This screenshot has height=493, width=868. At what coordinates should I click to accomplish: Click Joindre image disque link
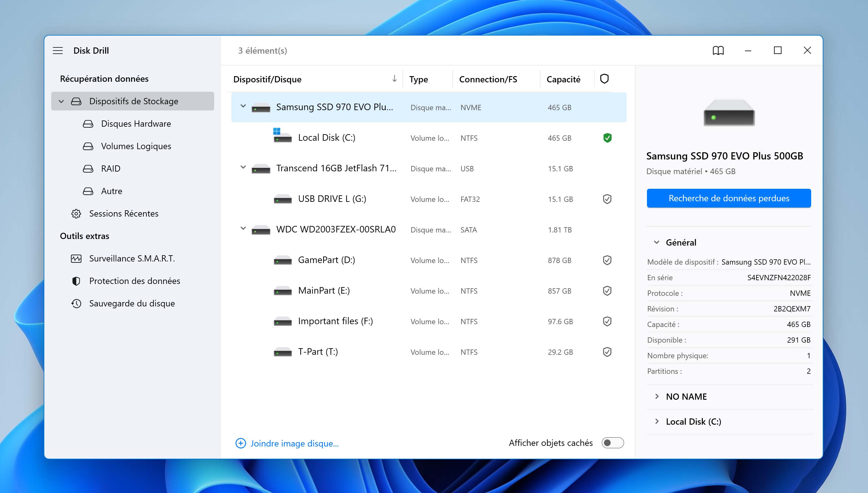(294, 444)
